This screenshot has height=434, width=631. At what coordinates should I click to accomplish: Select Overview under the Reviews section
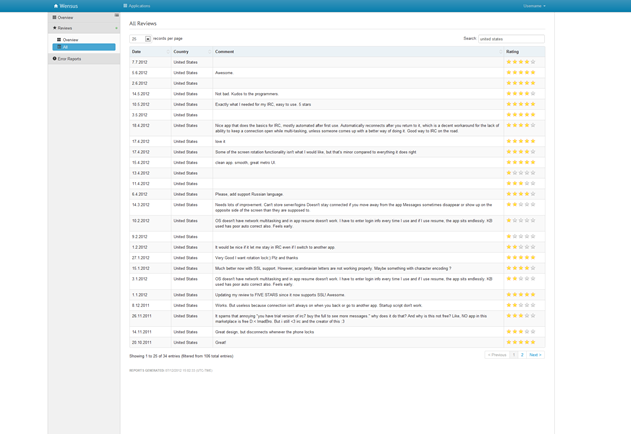pos(70,40)
